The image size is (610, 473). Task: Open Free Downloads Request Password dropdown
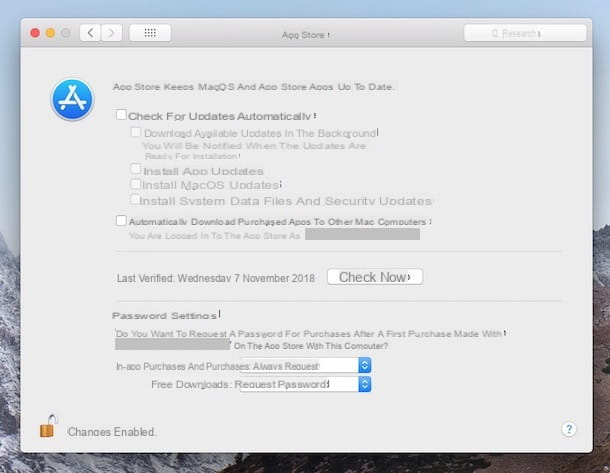click(305, 384)
